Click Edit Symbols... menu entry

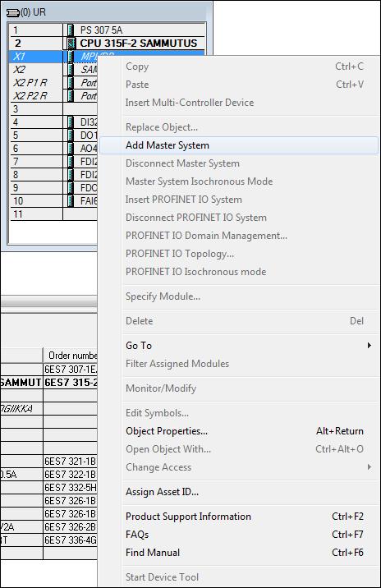tap(239, 413)
